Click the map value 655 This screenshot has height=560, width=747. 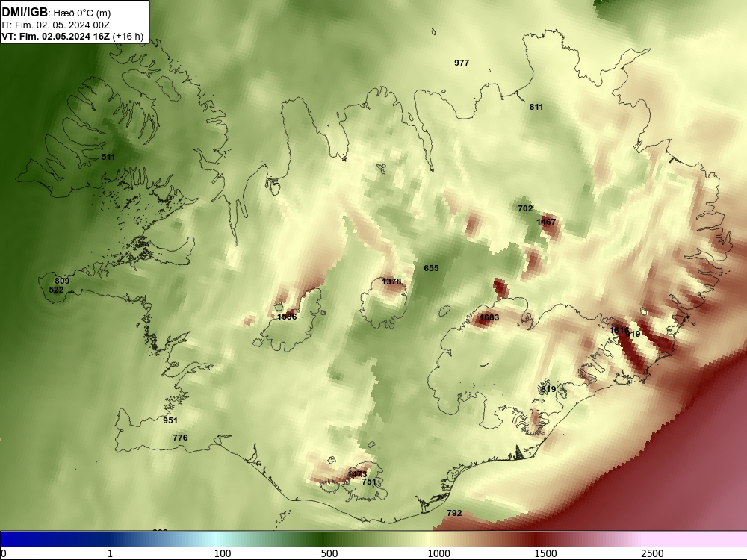click(x=431, y=268)
